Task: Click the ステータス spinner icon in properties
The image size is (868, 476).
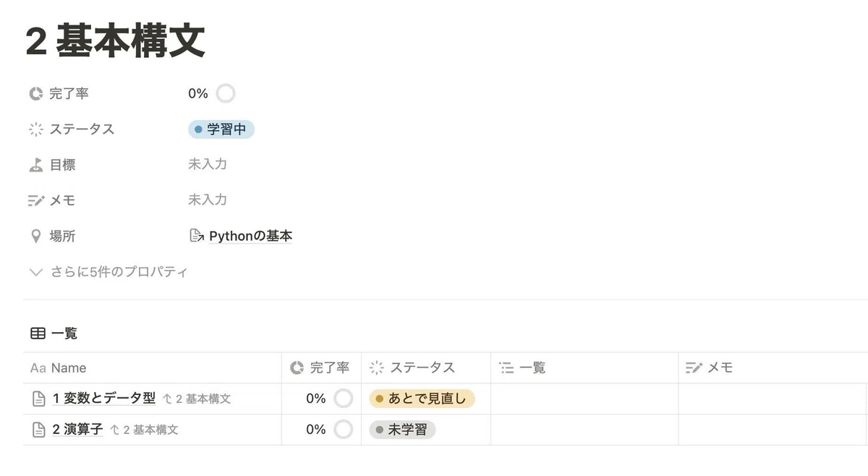Action: 35,129
